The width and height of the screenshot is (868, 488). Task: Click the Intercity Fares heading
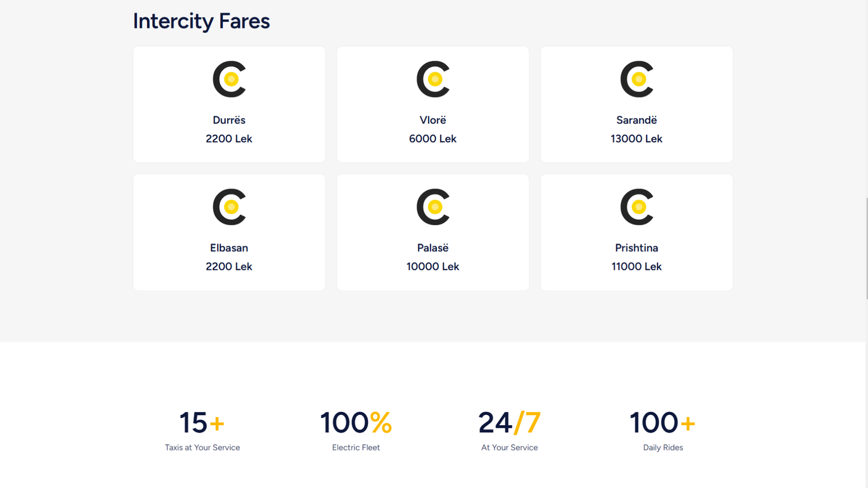pyautogui.click(x=201, y=21)
